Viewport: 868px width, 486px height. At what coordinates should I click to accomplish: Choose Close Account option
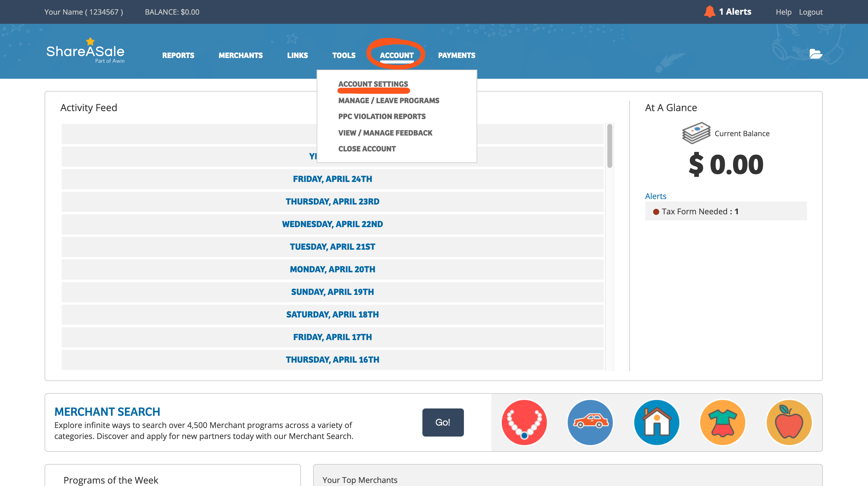pyautogui.click(x=367, y=149)
